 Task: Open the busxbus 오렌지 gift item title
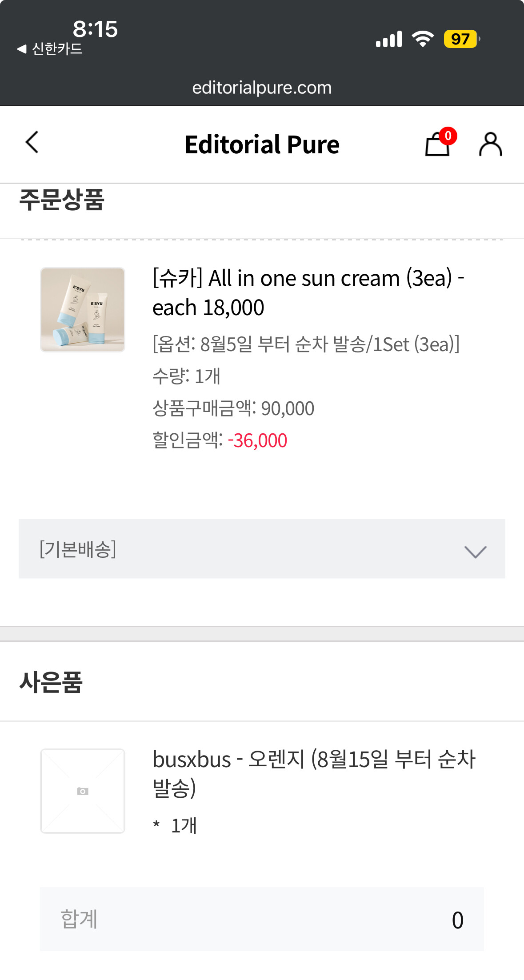pyautogui.click(x=313, y=773)
